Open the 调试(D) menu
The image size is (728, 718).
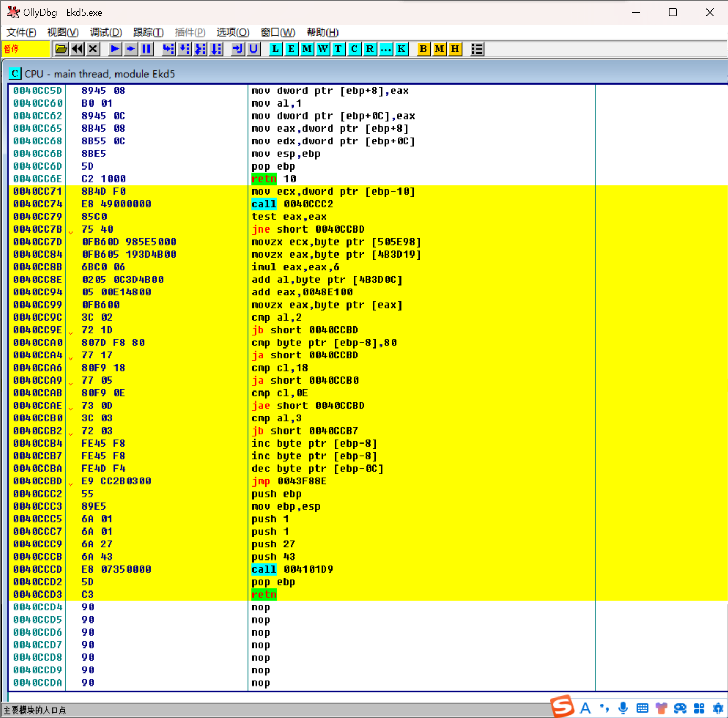point(105,33)
